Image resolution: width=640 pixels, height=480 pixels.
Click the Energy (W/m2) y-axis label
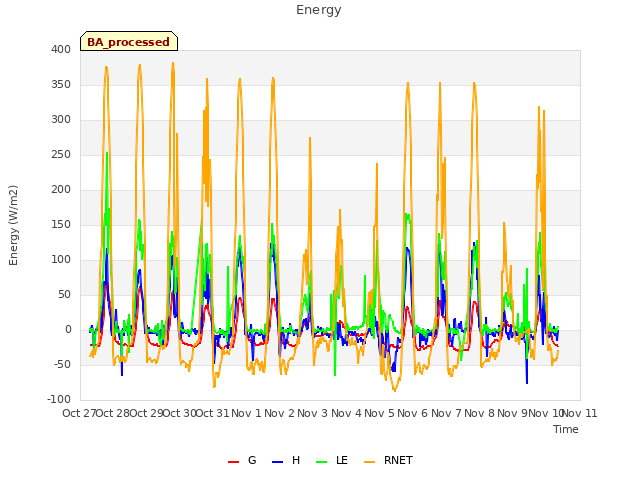click(x=13, y=225)
